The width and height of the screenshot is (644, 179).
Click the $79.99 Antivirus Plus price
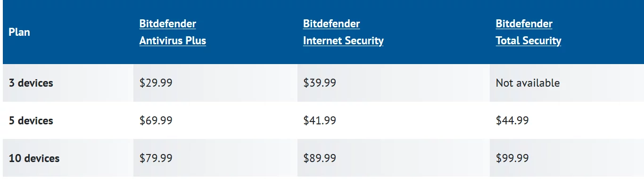click(x=156, y=158)
